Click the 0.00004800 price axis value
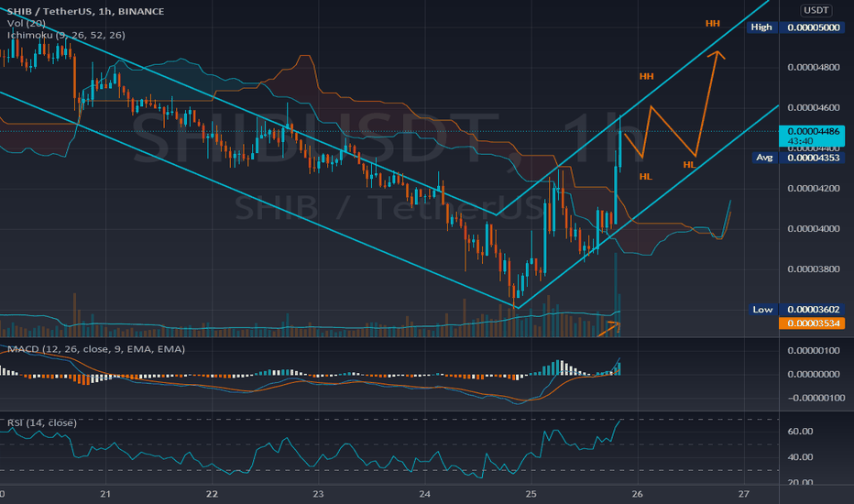Screen dimensions: 854x504 (813, 68)
